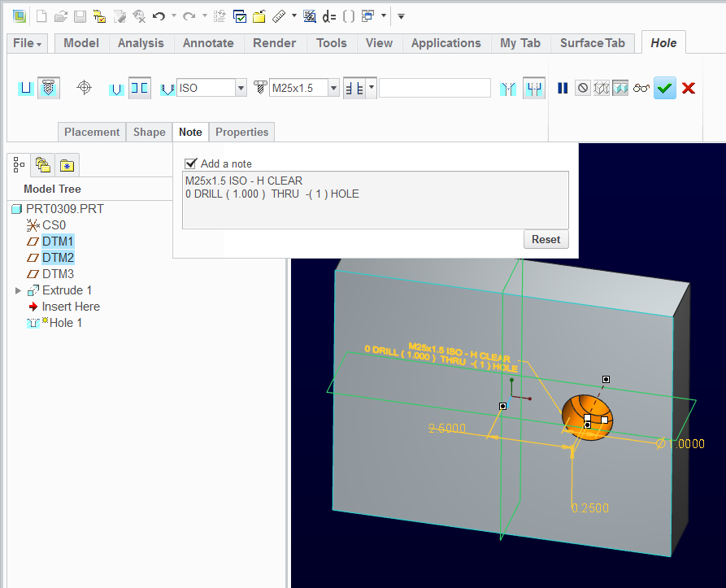
Task: Open the depth option dropdown arrow
Action: pyautogui.click(x=372, y=88)
